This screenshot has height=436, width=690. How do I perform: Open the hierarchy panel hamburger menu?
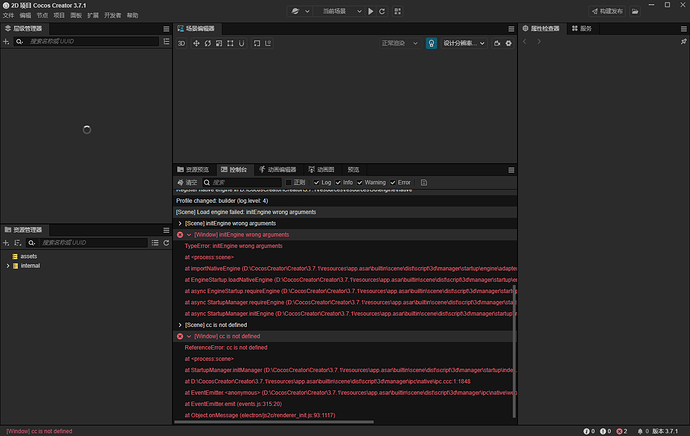pyautogui.click(x=166, y=29)
